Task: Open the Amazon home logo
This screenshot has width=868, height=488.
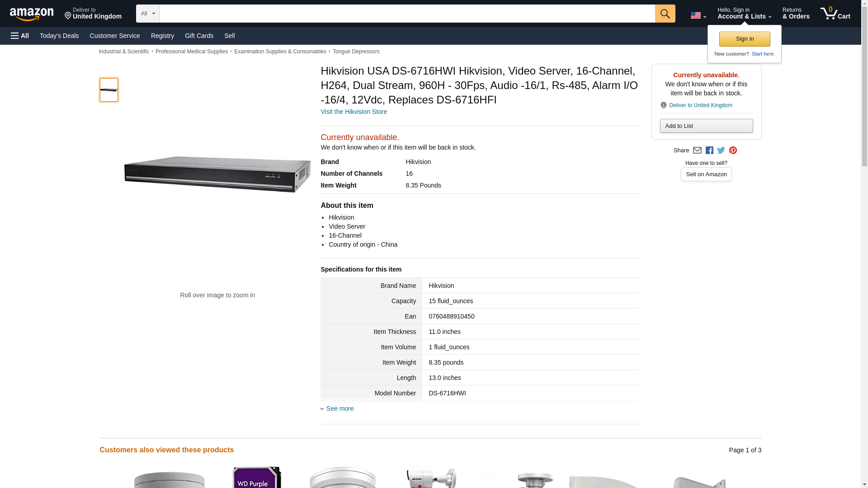Action: click(32, 14)
